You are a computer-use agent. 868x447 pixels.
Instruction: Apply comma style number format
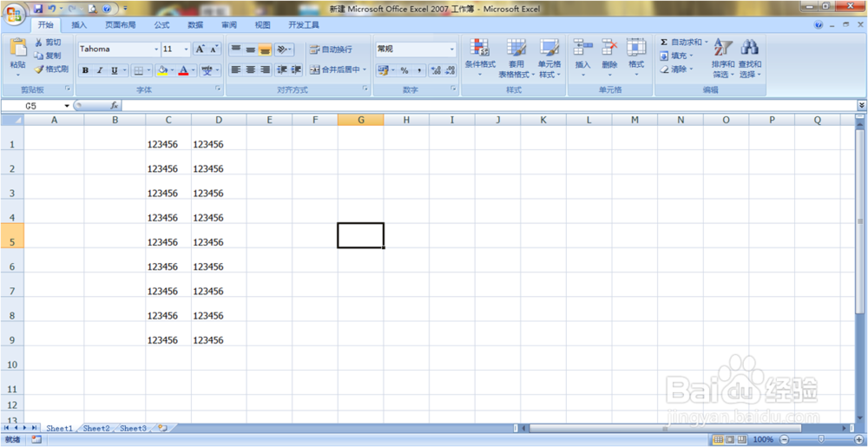coord(418,70)
